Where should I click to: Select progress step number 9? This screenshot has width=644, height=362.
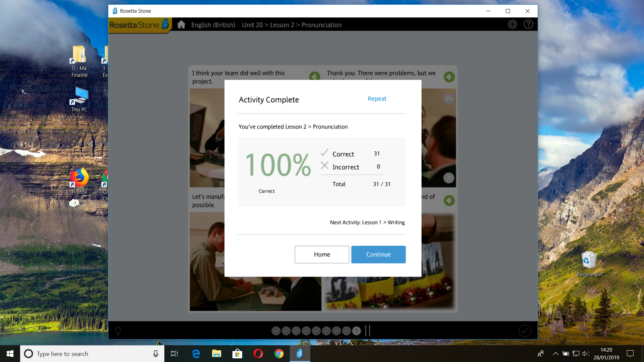[356, 331]
